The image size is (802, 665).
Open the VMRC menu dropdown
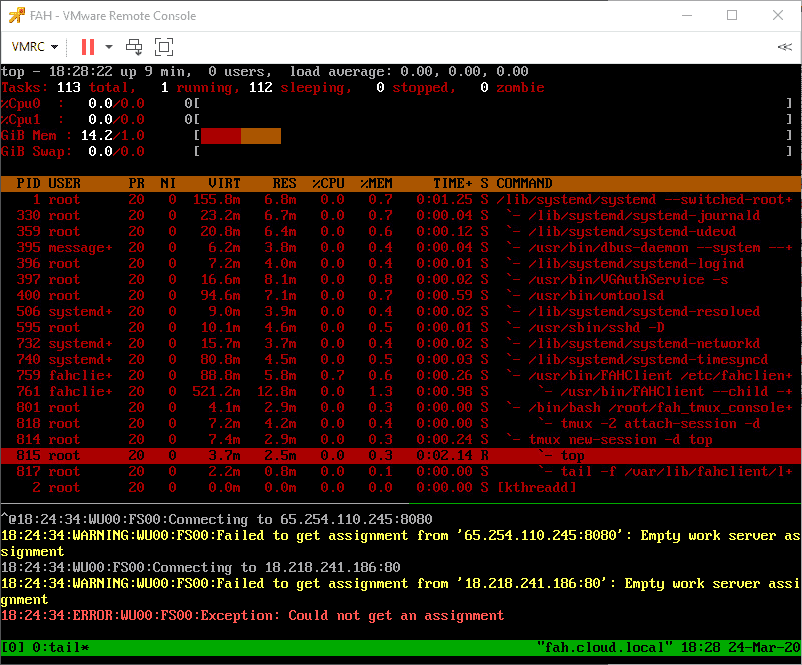pos(34,47)
